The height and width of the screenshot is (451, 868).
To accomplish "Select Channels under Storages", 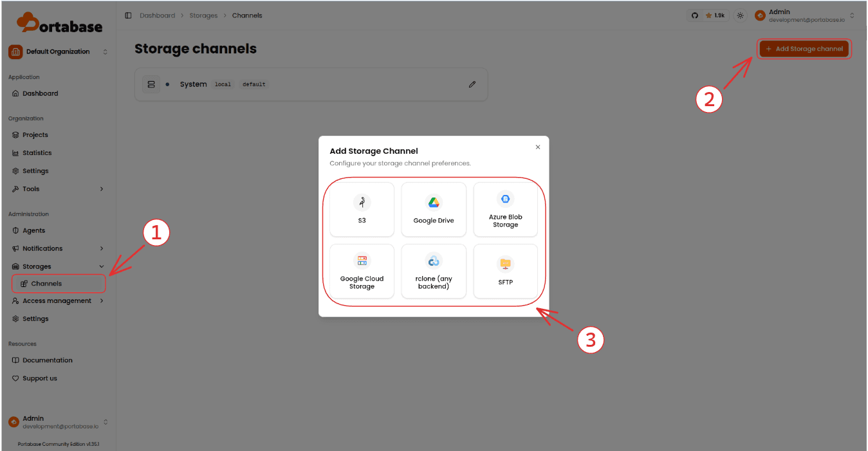I will tap(59, 284).
